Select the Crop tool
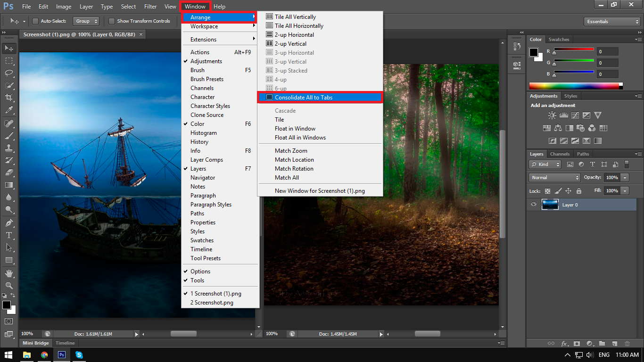This screenshot has width=644, height=362. pos(9,98)
